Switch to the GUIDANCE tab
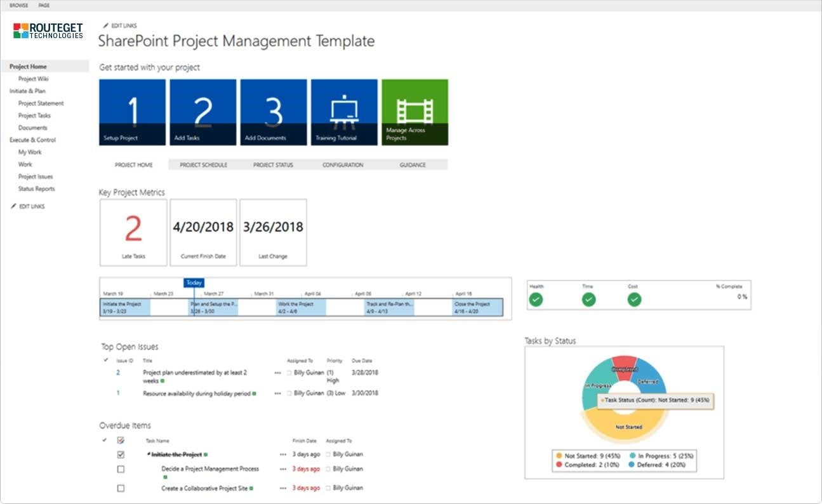 click(413, 165)
